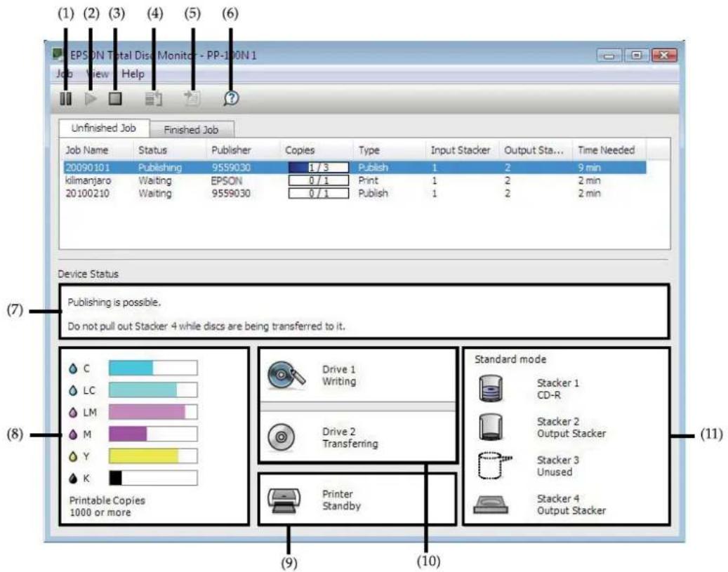Click the Stacker 2 output stacker icon
Image resolution: width=728 pixels, height=572 pixels.
pos(491,427)
